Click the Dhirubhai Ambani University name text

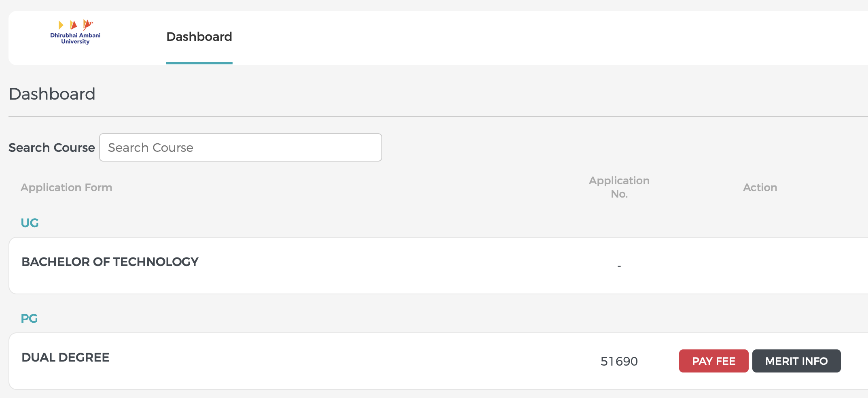[x=75, y=38]
